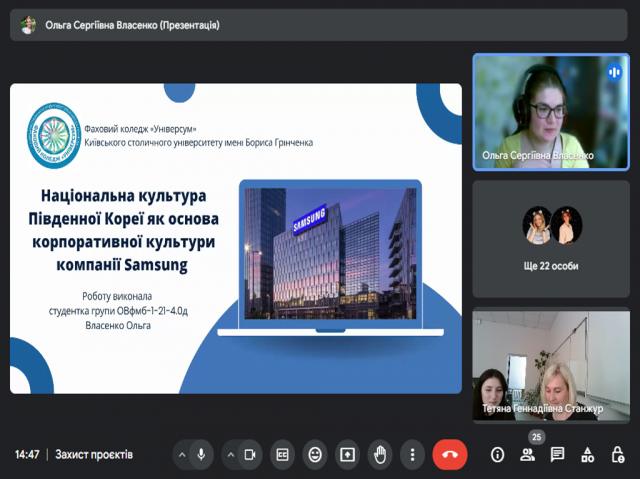
Task: Expand camera video settings arrow
Action: [231, 455]
